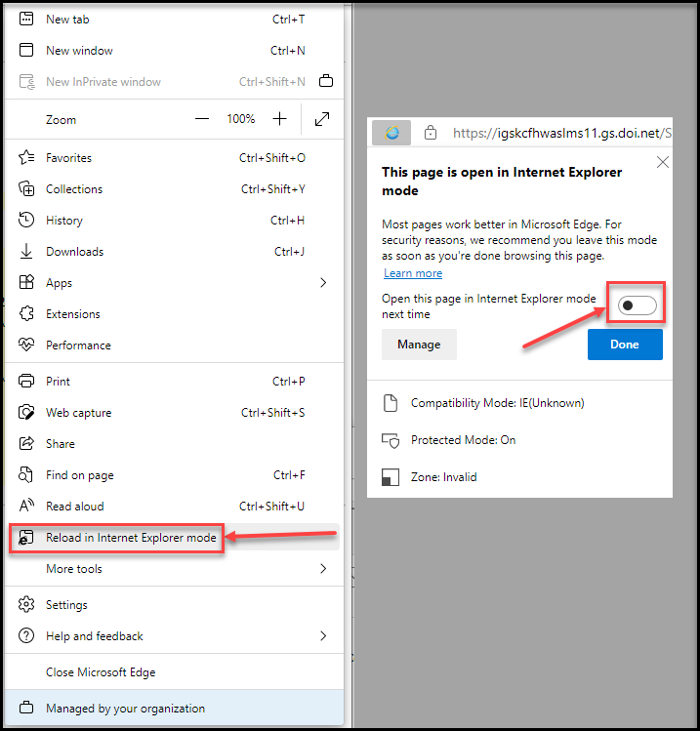Open Settings from the menu
Viewport: 700px width, 731px height.
tap(174, 605)
